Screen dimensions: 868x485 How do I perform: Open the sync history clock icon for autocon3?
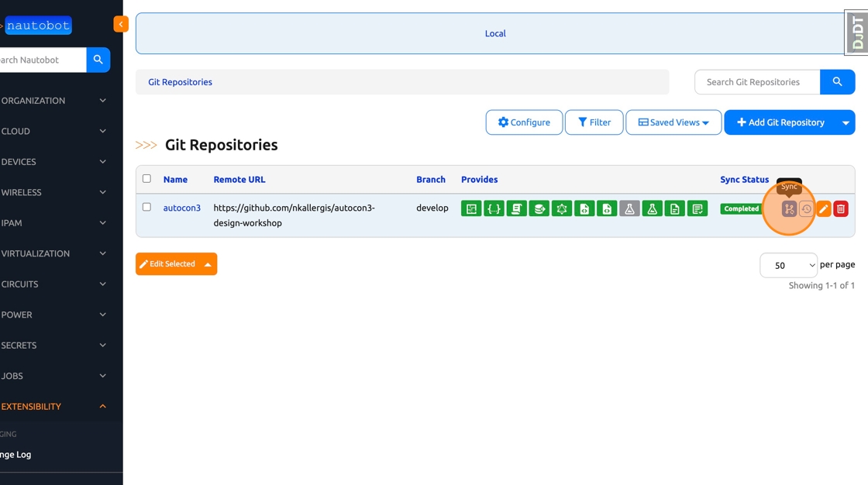[x=806, y=208]
